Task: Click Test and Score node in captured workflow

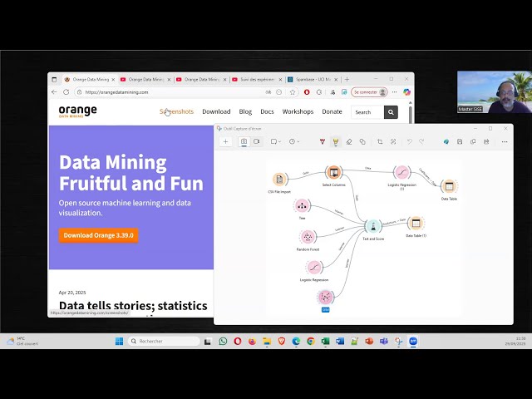Action: coord(373,226)
